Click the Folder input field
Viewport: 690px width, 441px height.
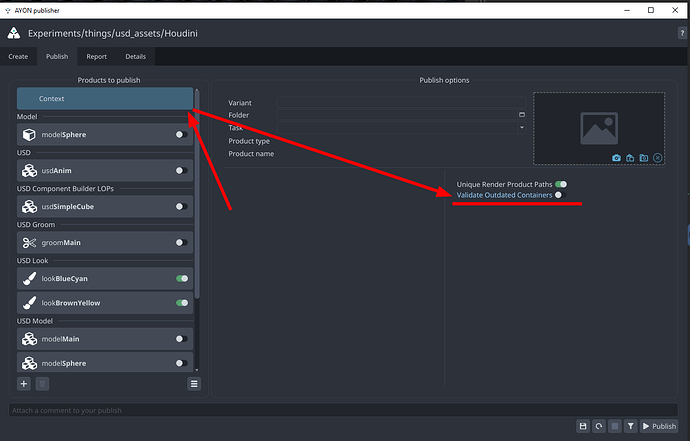point(397,115)
